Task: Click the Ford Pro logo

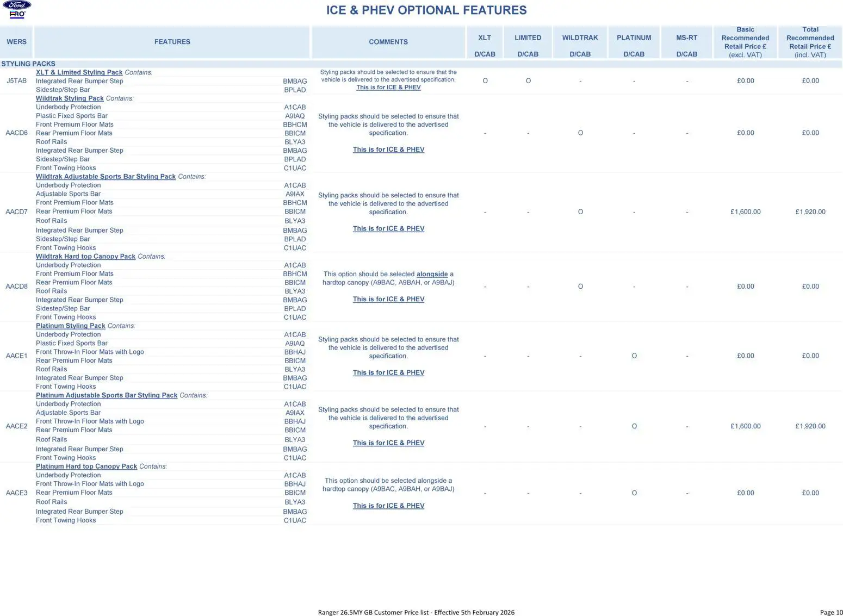Action: click(17, 10)
